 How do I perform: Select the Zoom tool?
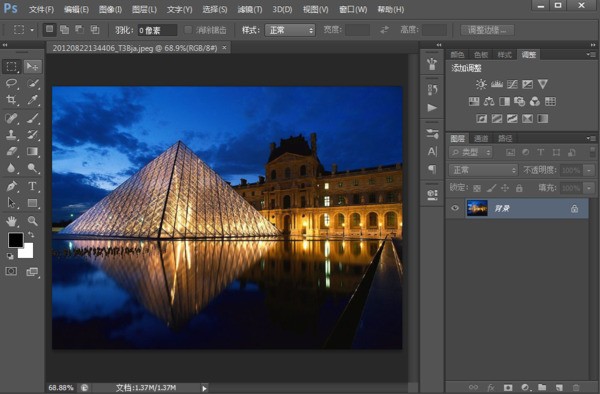(33, 221)
